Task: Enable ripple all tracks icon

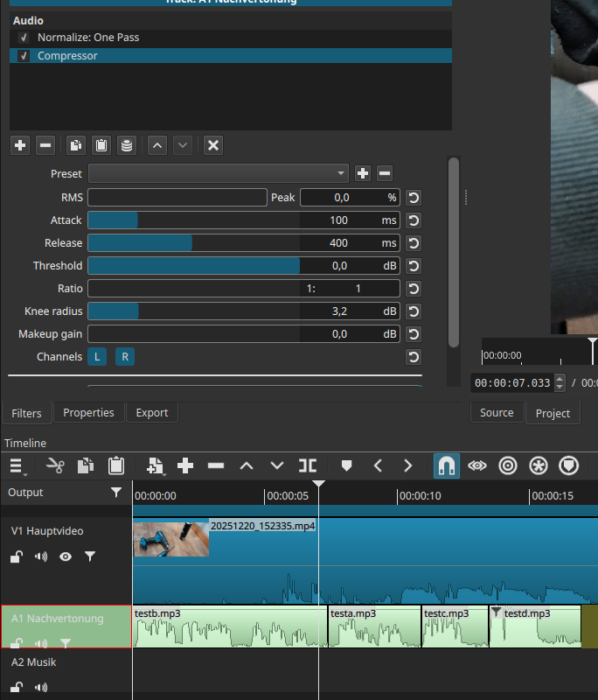Action: tap(538, 465)
